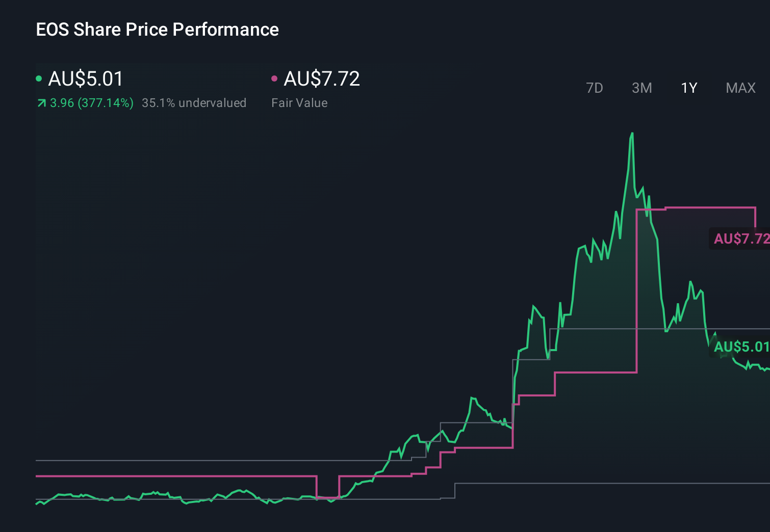This screenshot has width=770, height=532.
Task: Click the 35.1% undervalued label
Action: pos(194,103)
